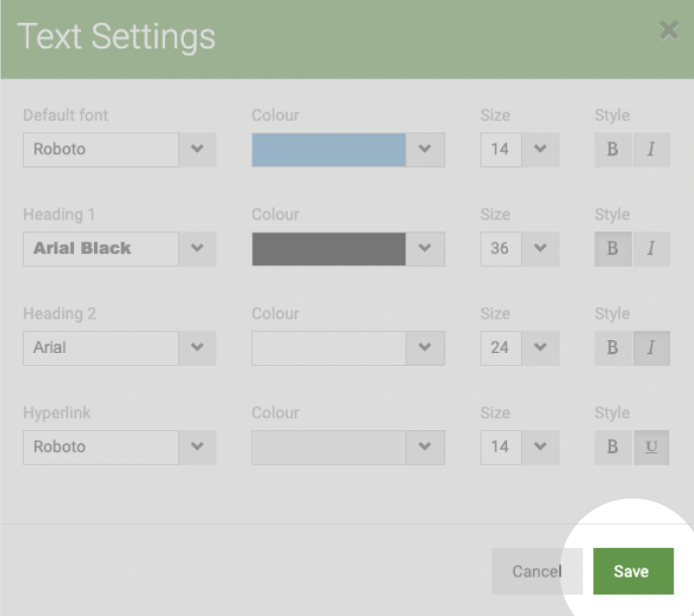This screenshot has width=694, height=616.
Task: Click the Default font size value 14
Action: pos(501,149)
